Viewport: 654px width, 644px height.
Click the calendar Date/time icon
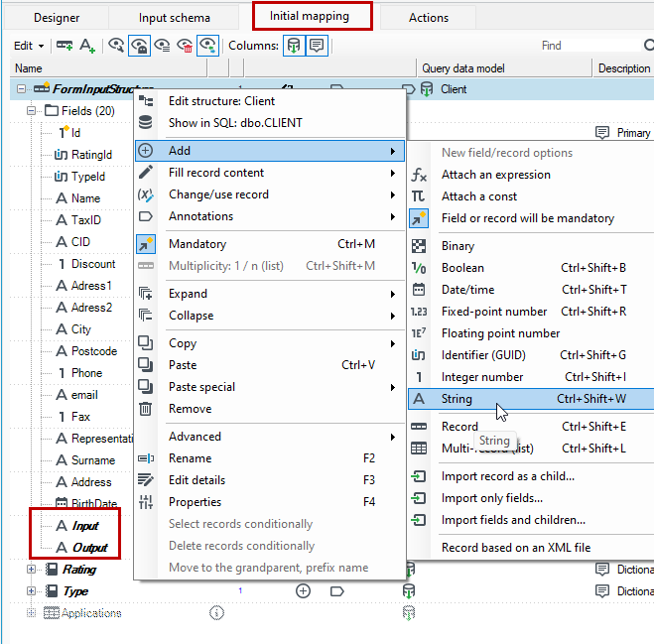tap(419, 290)
